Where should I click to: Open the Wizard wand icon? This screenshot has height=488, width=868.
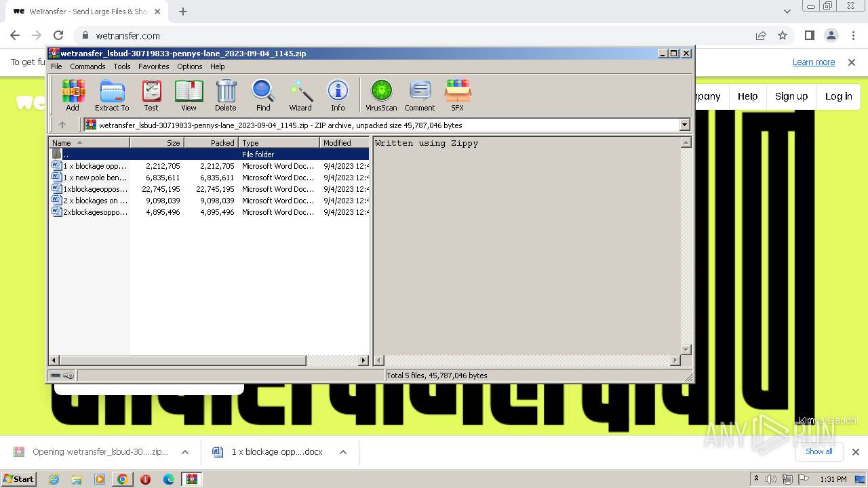point(300,95)
